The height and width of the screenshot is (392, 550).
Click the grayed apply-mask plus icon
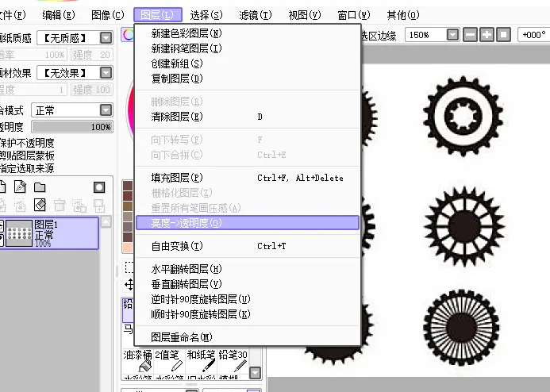[x=99, y=206]
